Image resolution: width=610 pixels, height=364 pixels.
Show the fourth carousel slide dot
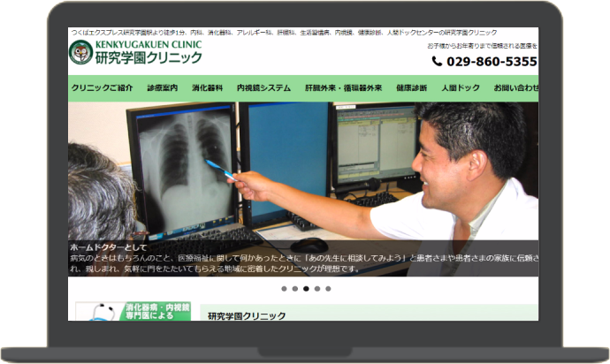coord(317,289)
